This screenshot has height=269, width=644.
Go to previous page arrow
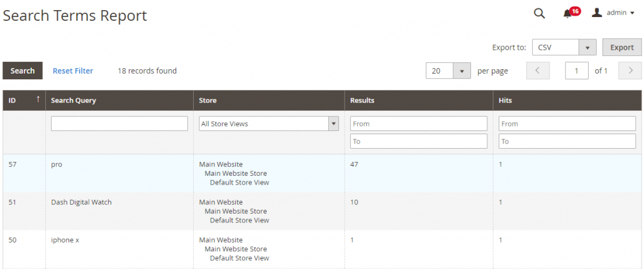(x=538, y=71)
